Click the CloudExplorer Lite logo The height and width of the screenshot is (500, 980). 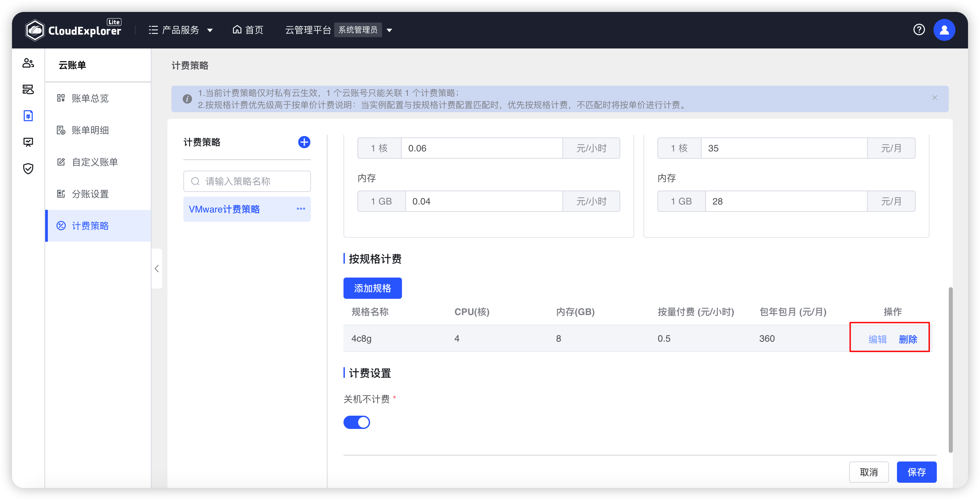tap(73, 30)
